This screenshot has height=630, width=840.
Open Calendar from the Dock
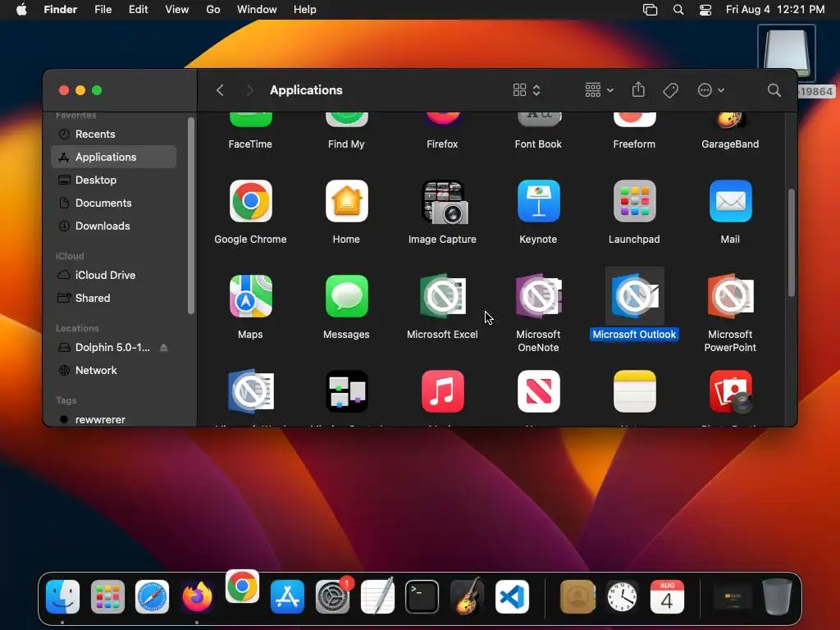[667, 596]
